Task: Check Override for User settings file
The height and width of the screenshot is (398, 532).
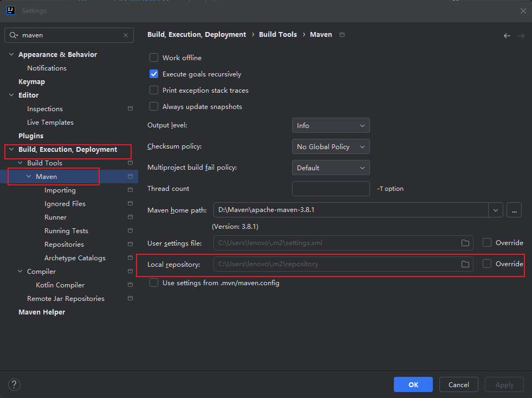Action: pyautogui.click(x=487, y=243)
